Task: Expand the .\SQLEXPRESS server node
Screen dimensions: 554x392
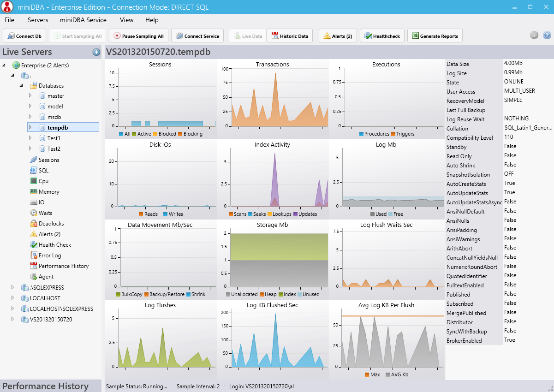Action: tap(13, 288)
